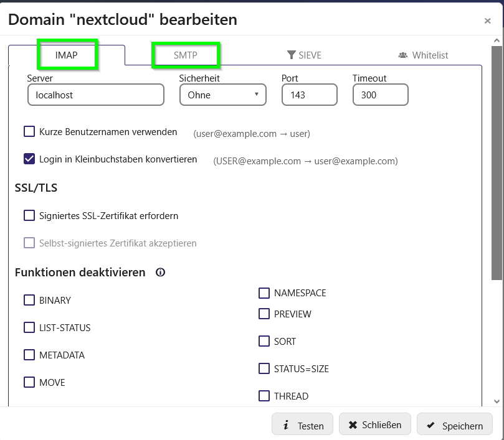The height and width of the screenshot is (440, 504).
Task: Click into the Server input field
Action: coord(96,95)
